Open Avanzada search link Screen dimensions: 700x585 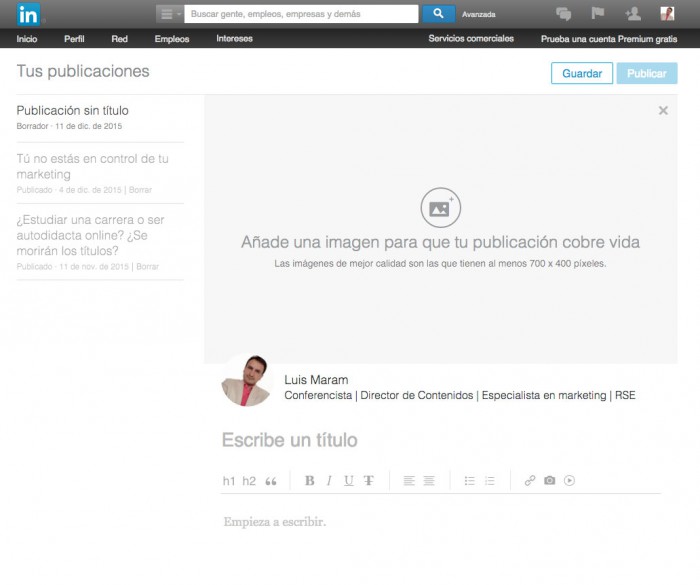pos(479,14)
